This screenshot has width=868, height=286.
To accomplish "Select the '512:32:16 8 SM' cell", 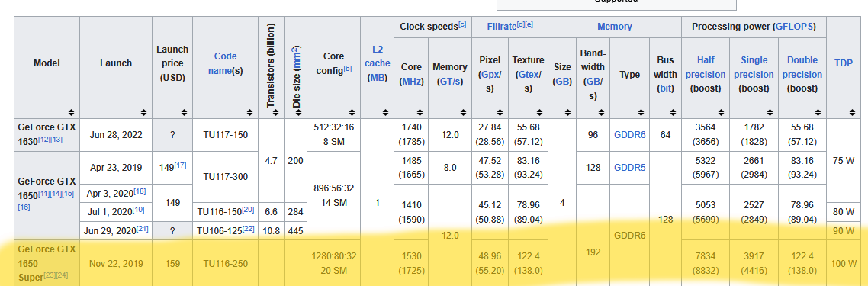I will 333,134.
